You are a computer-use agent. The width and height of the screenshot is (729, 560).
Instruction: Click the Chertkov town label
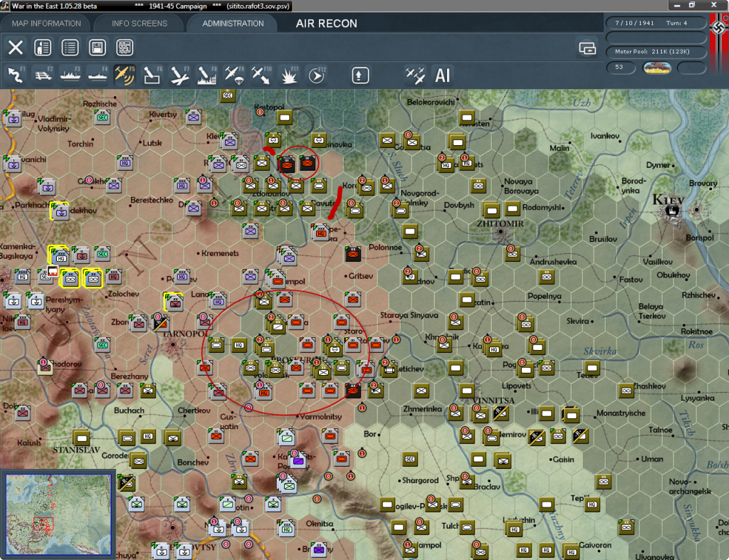point(194,411)
